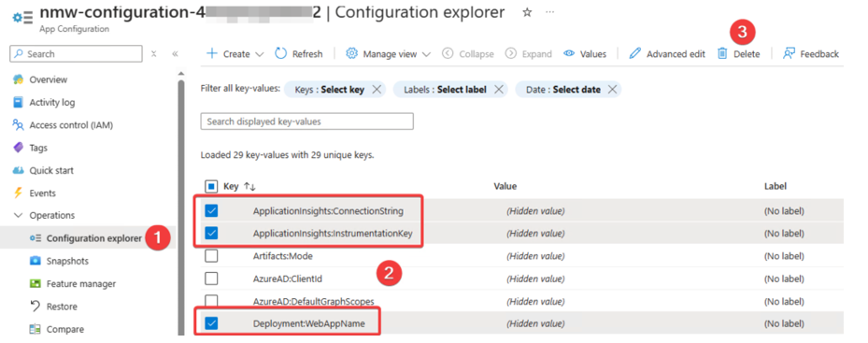Click the Delete trash icon
868x343 pixels.
722,54
